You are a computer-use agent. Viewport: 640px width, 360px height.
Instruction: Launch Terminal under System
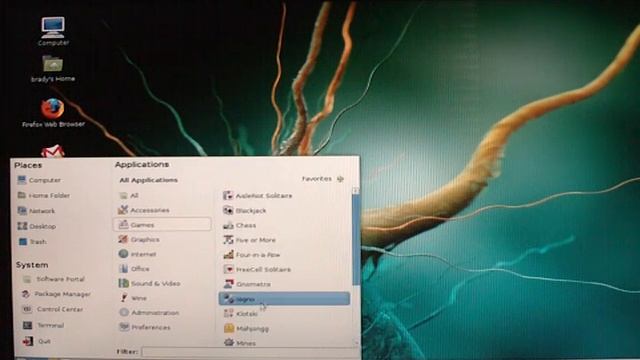coord(43,325)
